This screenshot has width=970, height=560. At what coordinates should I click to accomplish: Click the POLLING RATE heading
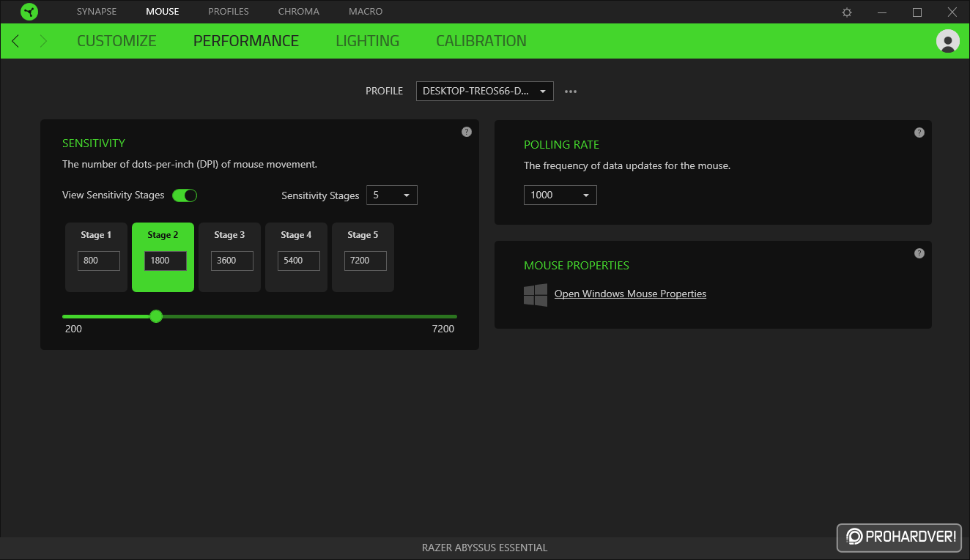click(x=561, y=145)
